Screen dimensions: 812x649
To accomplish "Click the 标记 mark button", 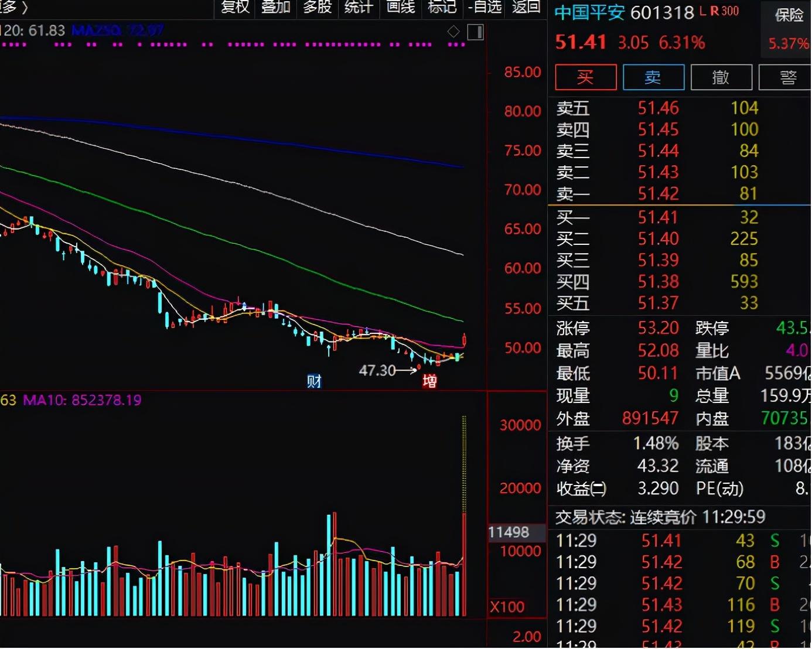I will click(x=442, y=7).
